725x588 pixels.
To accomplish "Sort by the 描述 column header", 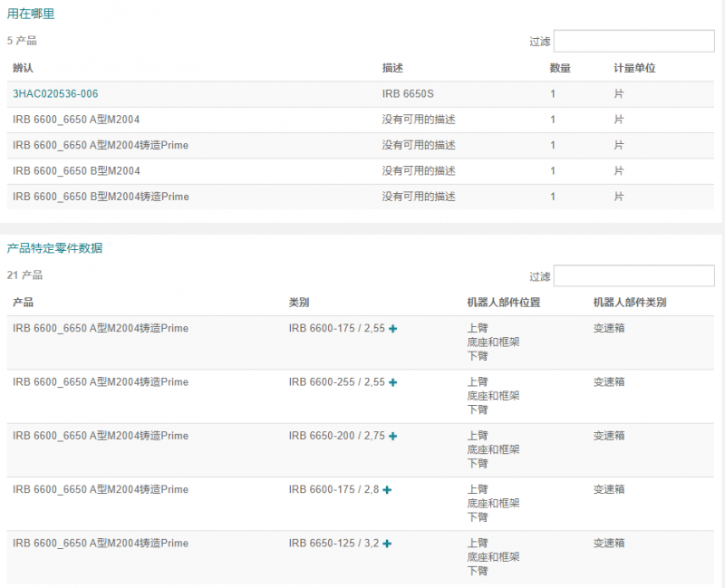I will [x=392, y=68].
